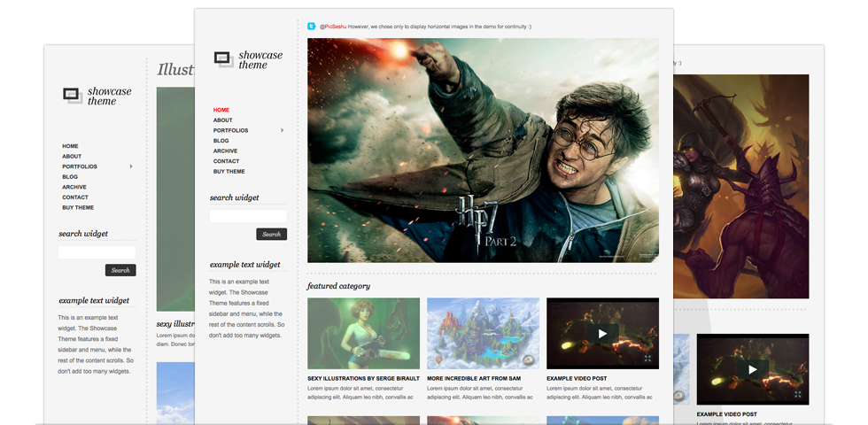The width and height of the screenshot is (868, 425).
Task: Click the Harry Potter HP7 featured image
Action: [x=483, y=150]
